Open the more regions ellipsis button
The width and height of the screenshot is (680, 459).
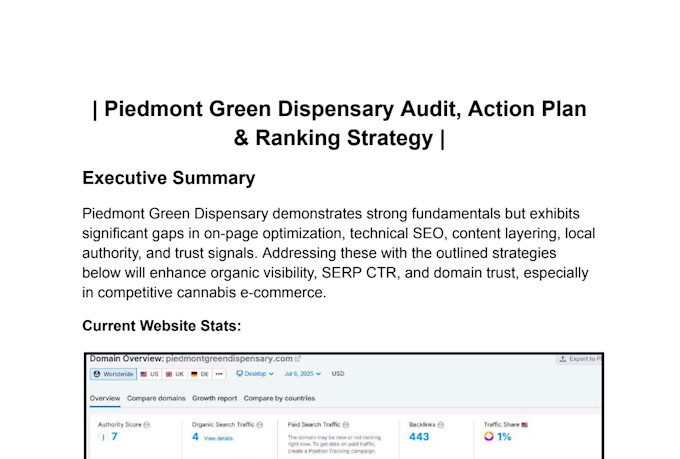(219, 374)
